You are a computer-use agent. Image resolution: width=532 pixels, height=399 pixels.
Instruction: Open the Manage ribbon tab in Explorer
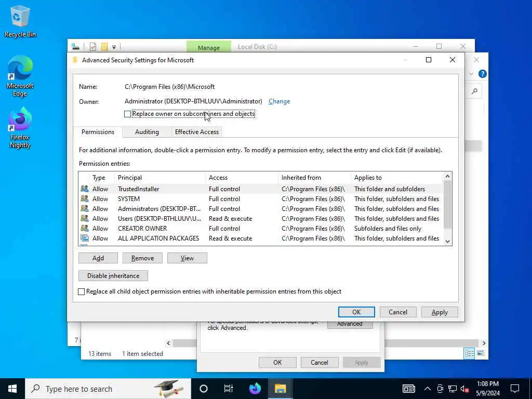click(209, 47)
